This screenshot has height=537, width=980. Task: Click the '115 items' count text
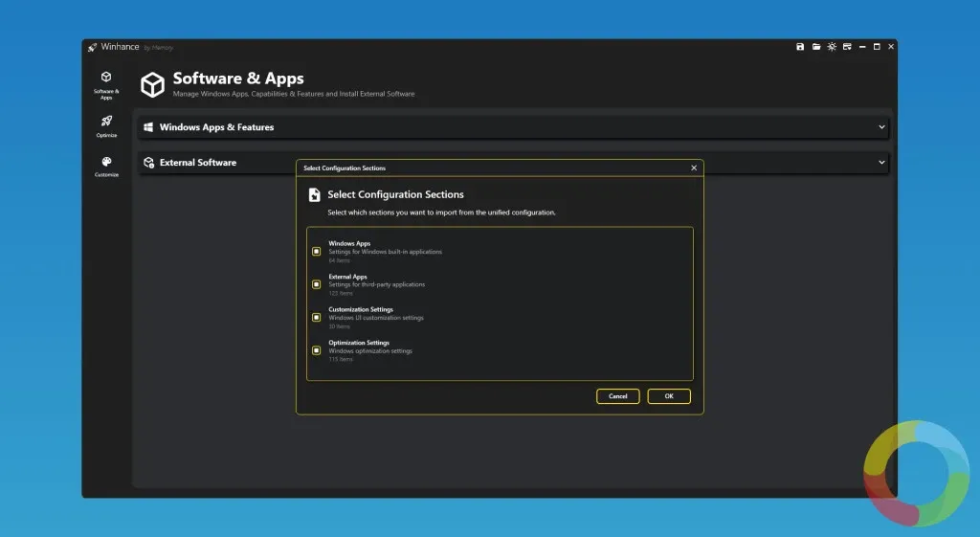click(x=341, y=360)
